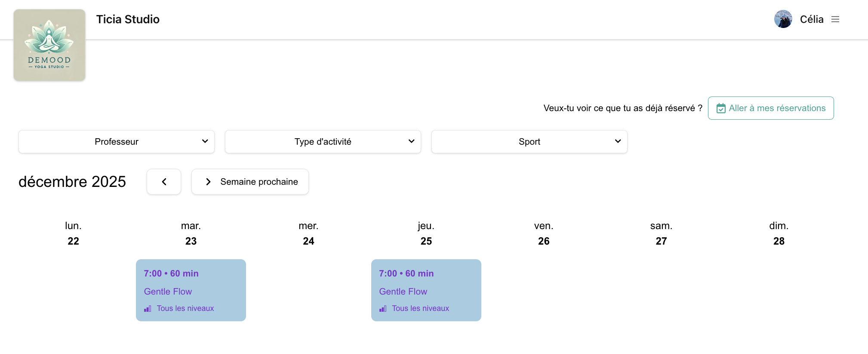Select Wednesday 24 day header
Image resolution: width=868 pixels, height=354 pixels.
pos(308,233)
